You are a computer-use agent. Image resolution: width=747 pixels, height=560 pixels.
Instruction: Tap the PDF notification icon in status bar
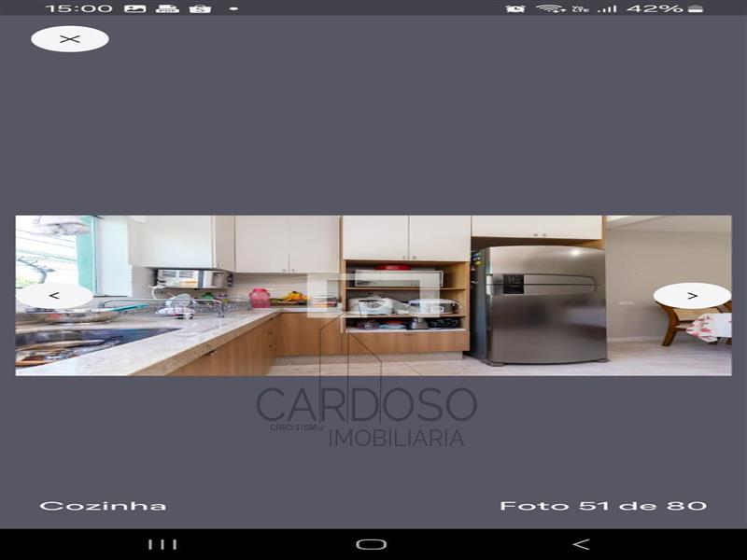click(167, 8)
